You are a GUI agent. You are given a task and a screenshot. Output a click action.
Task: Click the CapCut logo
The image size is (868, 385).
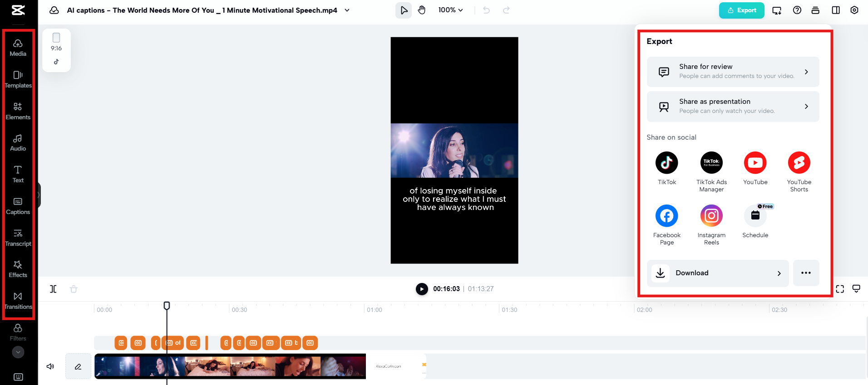point(18,10)
